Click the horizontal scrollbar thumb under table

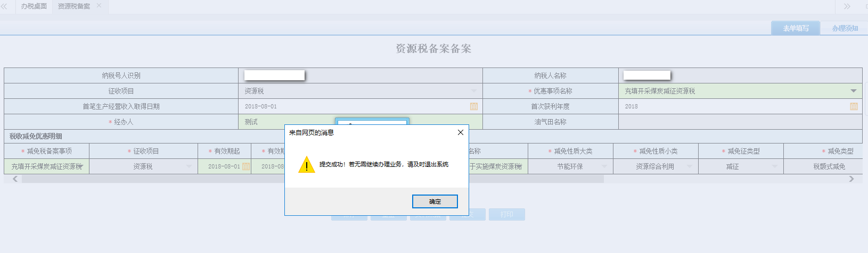(313, 179)
